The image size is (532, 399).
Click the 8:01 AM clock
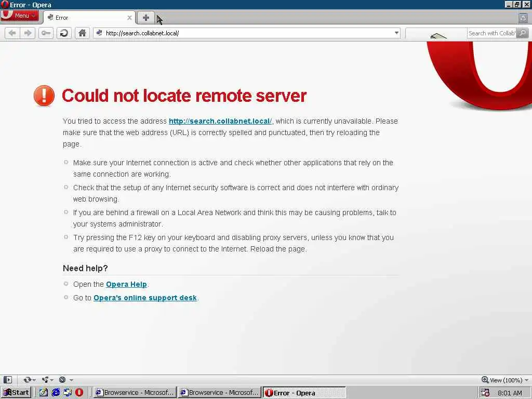[x=510, y=393]
